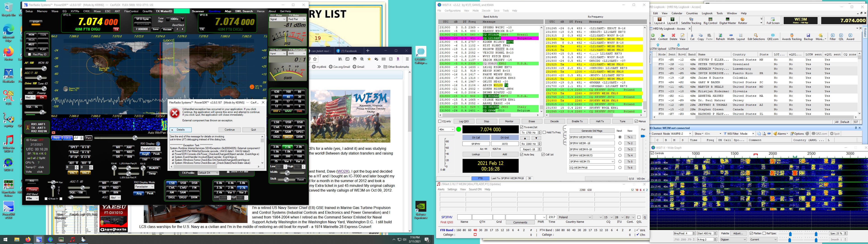Open the Setup menu in PowerSDR

tap(29, 11)
